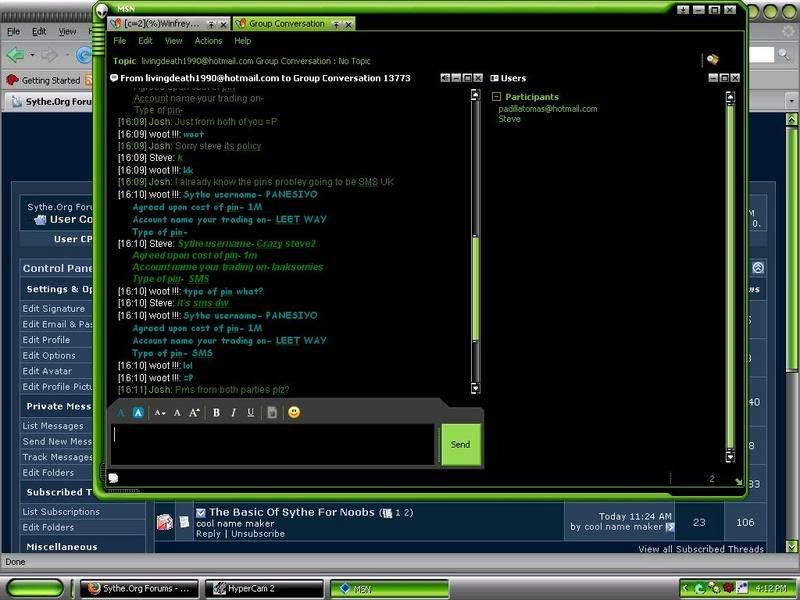This screenshot has height=600, width=800.
Task: Click the tag icon beside the topic bar
Action: click(713, 60)
